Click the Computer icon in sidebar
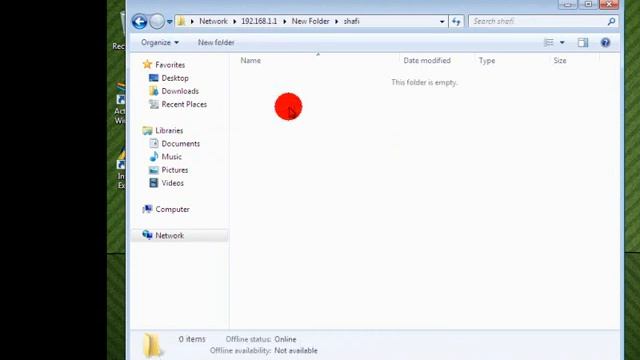Image resolution: width=640 pixels, height=360 pixels. click(147, 209)
